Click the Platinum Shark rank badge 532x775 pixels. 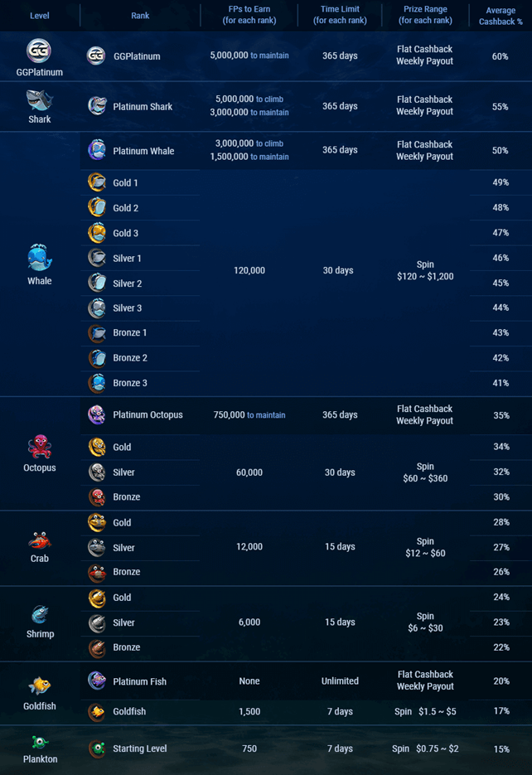click(x=97, y=106)
